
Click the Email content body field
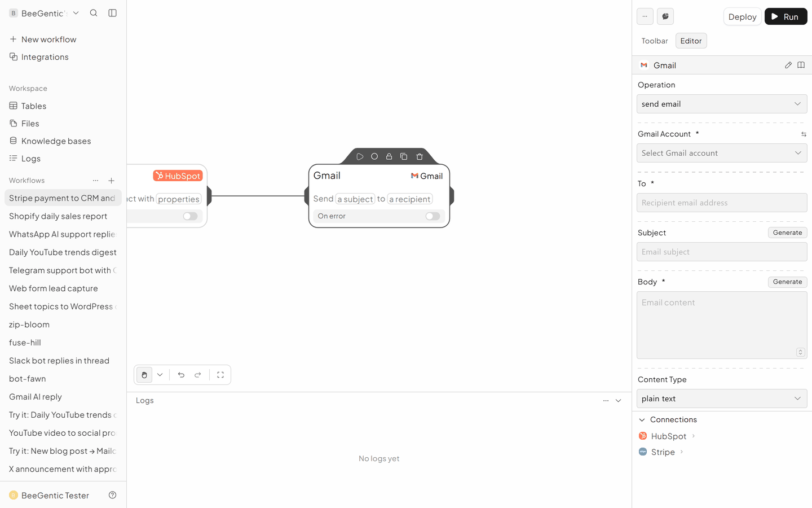click(722, 325)
